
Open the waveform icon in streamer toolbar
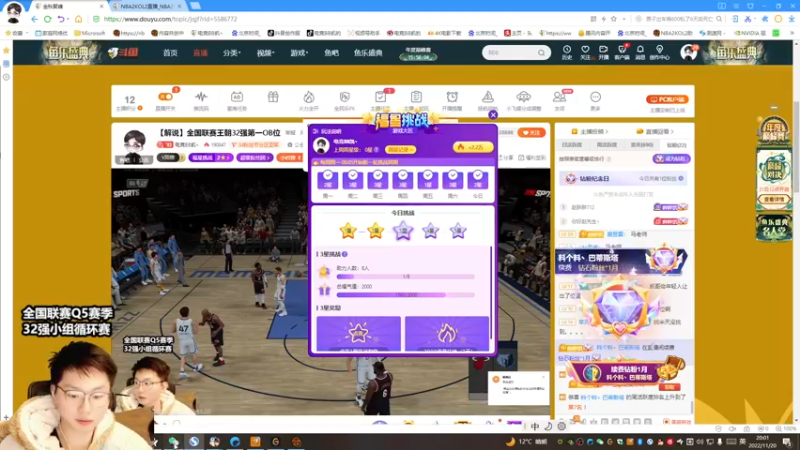[x=201, y=99]
